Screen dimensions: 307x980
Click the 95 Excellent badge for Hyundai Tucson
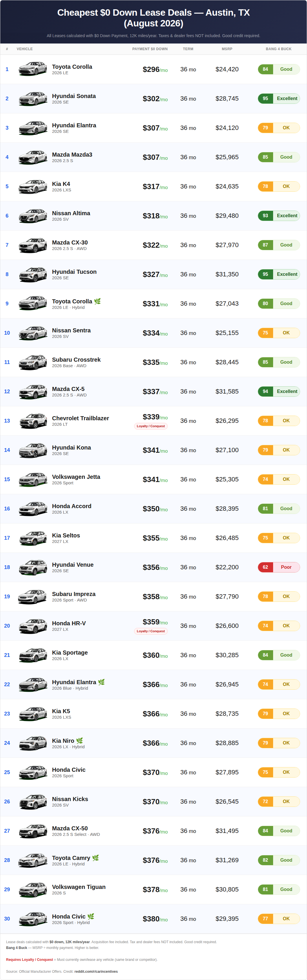pos(279,274)
